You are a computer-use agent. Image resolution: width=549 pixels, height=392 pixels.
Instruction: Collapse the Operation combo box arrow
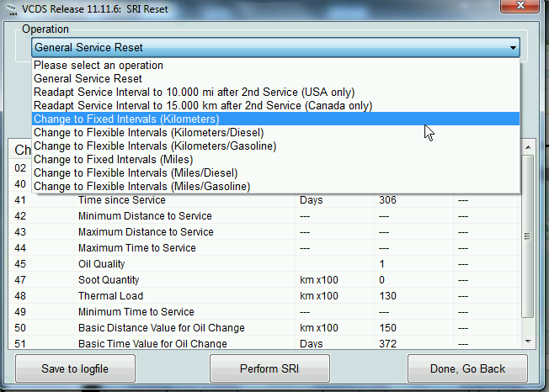pyautogui.click(x=512, y=48)
